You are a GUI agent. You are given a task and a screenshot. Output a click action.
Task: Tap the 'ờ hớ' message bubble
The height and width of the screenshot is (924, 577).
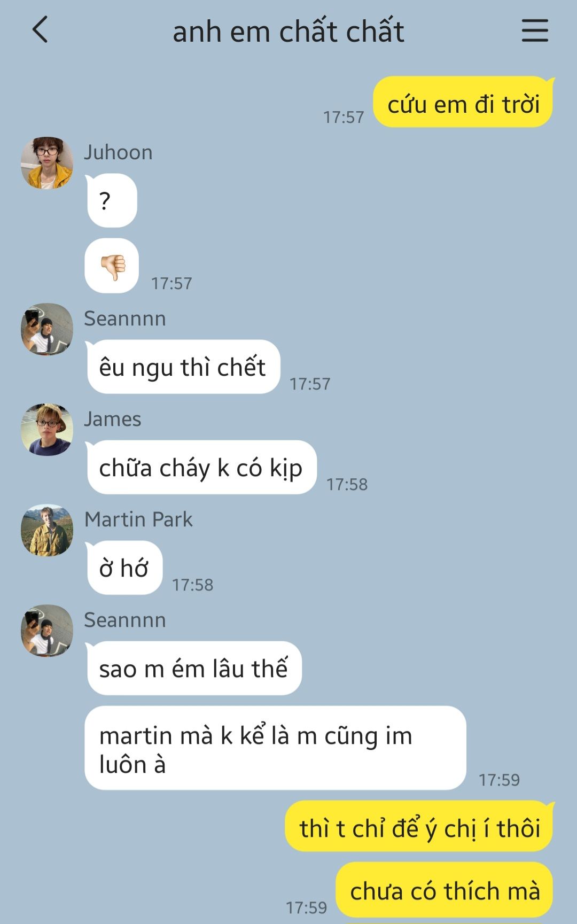tap(124, 568)
